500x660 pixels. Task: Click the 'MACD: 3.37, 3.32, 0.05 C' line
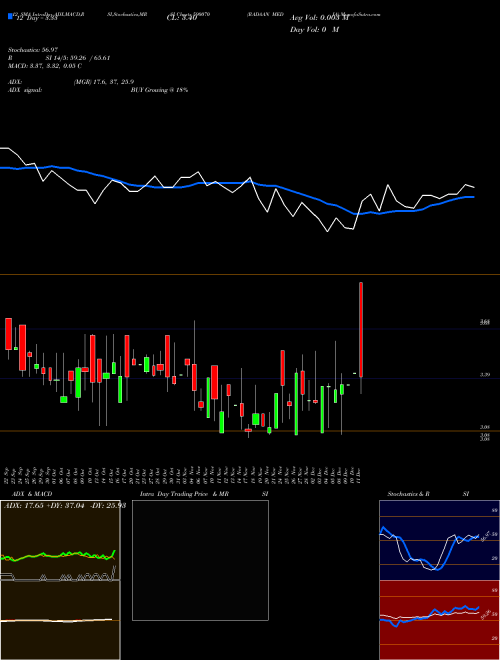45,66
